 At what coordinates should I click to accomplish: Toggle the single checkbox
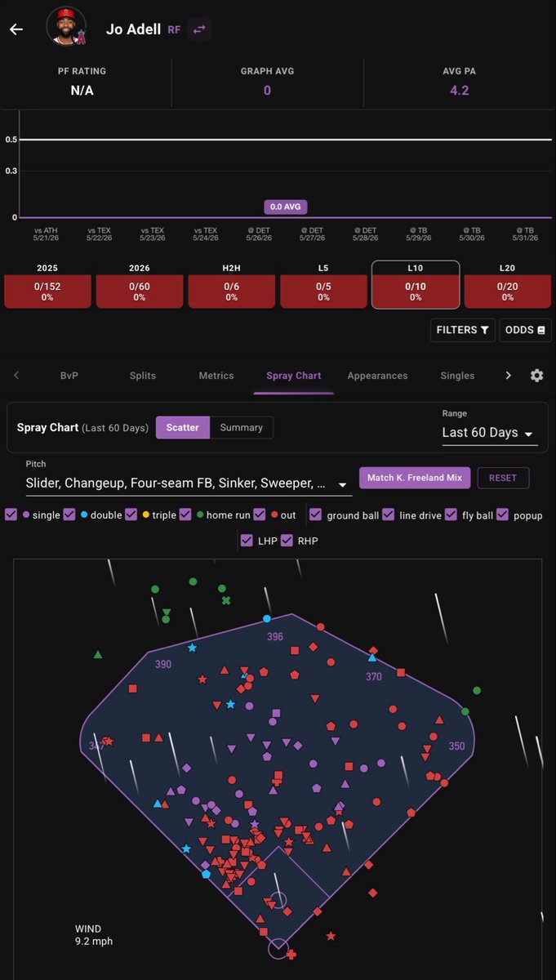pyautogui.click(x=11, y=514)
